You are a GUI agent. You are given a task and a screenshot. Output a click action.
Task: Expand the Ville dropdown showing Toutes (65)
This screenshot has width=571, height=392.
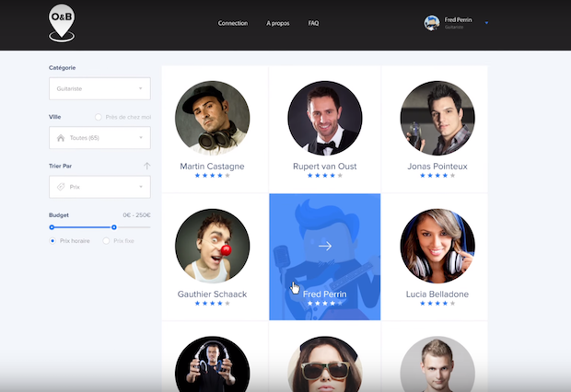tap(99, 138)
